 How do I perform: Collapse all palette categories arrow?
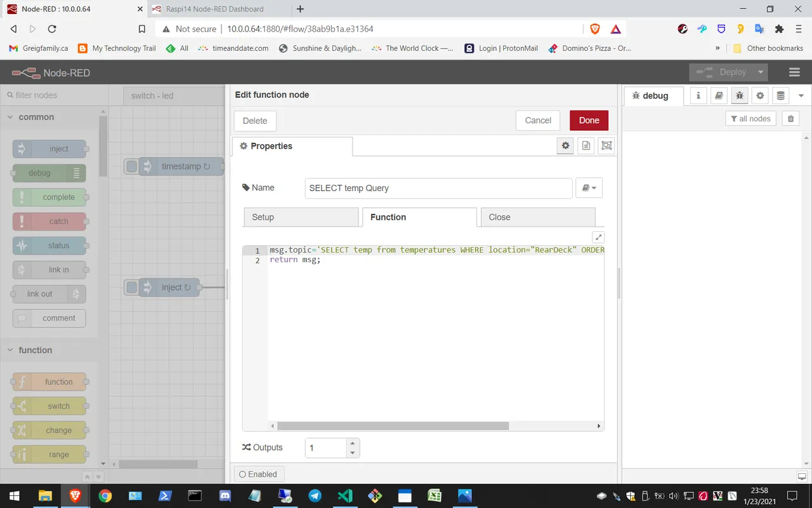coord(88,477)
